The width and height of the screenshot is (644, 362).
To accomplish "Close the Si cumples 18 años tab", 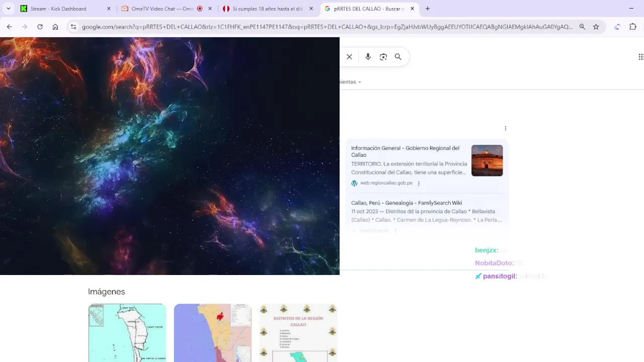I will pos(311,9).
